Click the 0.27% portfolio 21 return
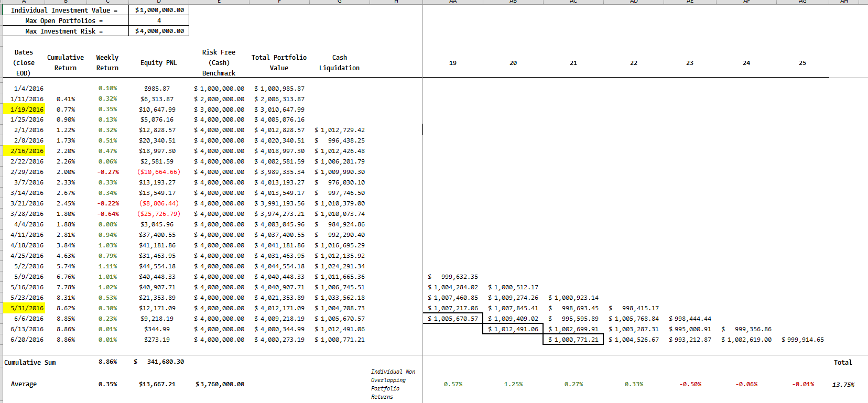868x403 pixels. click(x=573, y=384)
